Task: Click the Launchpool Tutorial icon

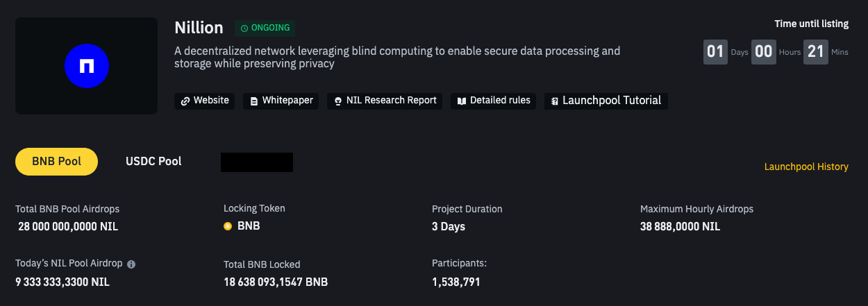Action: tap(554, 101)
